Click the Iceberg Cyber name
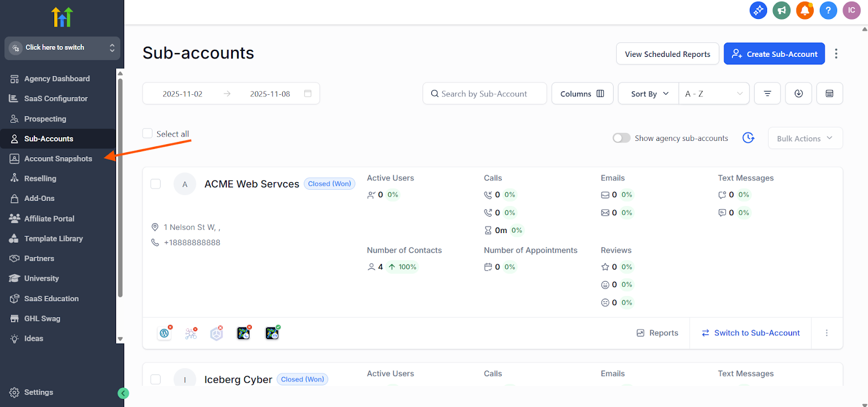Viewport: 868px width, 407px height. coord(238,379)
